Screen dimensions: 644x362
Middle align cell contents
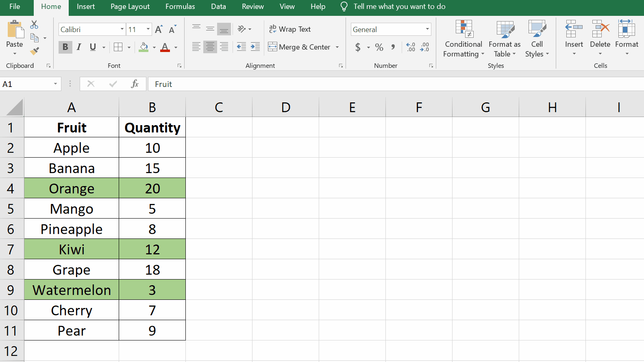(210, 29)
